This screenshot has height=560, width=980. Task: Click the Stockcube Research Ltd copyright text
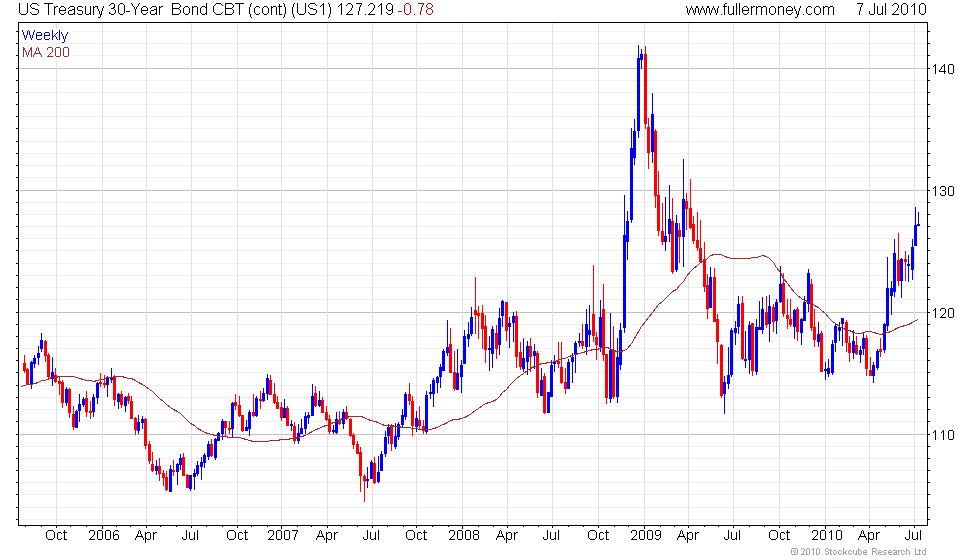point(858,551)
